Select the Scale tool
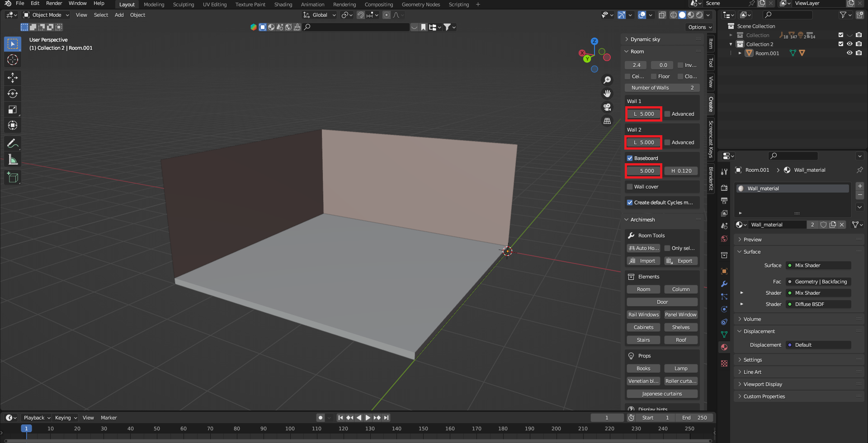868x443 pixels. point(13,109)
